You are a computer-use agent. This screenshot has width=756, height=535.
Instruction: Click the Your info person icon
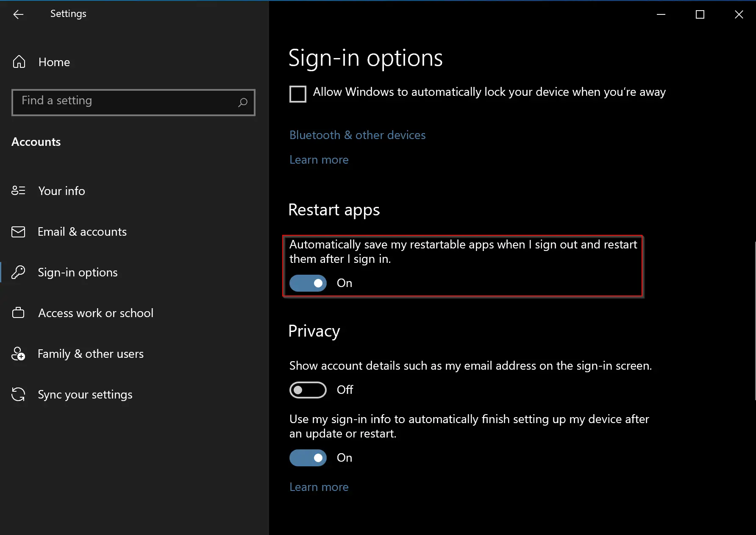[x=18, y=191]
